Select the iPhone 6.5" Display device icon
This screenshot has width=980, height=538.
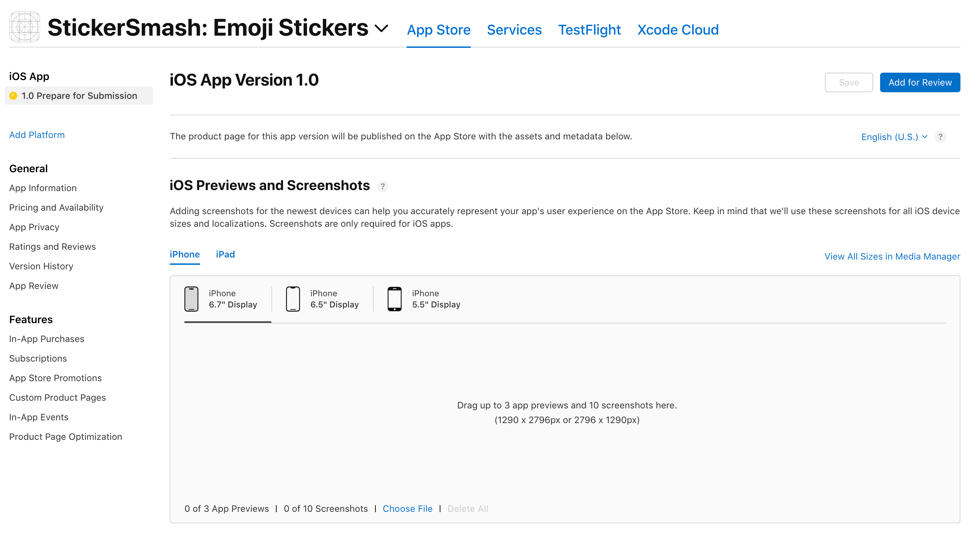pos(293,299)
